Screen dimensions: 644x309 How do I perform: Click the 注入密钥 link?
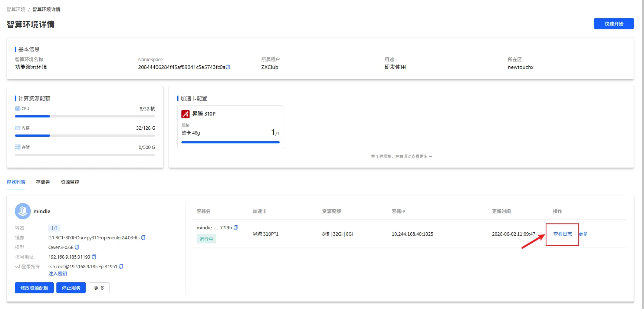tap(57, 273)
